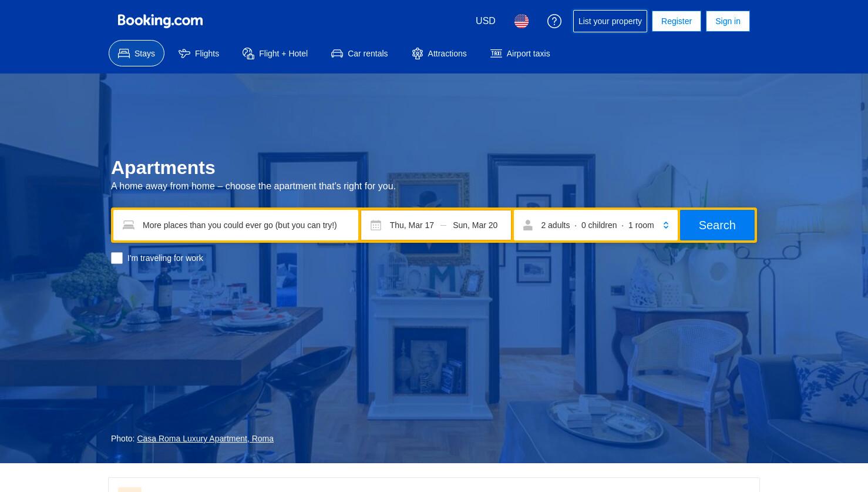Click the person icon in guests field
The image size is (868, 492).
[x=528, y=225]
